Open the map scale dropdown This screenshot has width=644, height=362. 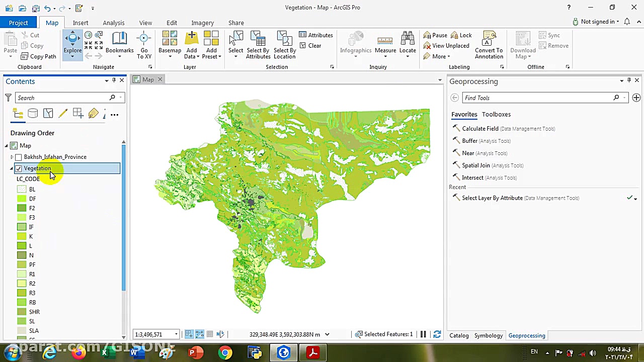[175, 334]
